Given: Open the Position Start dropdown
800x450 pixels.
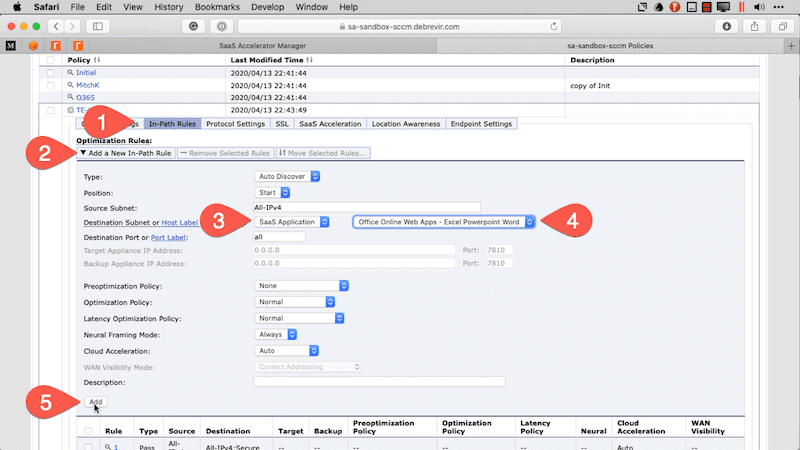Looking at the screenshot, I should [272, 193].
